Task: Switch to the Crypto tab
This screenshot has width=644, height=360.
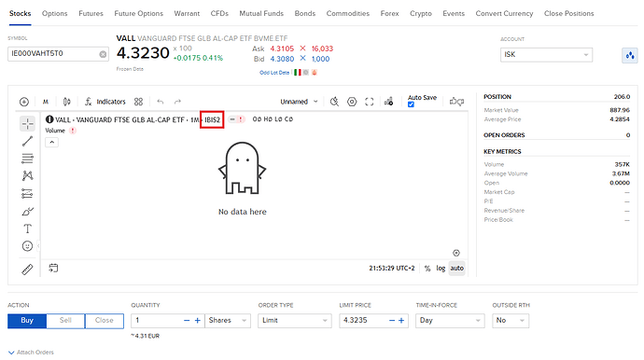Action: coord(421,14)
